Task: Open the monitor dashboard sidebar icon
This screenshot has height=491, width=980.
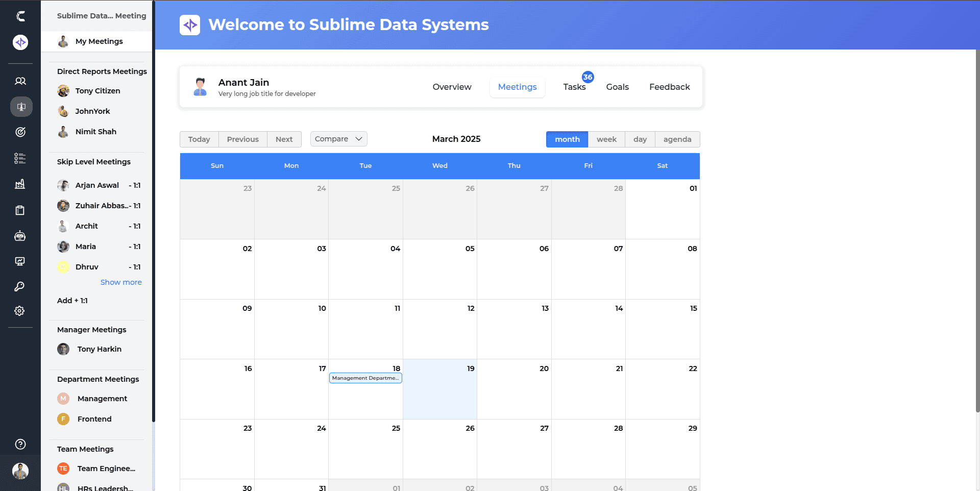Action: pyautogui.click(x=20, y=261)
